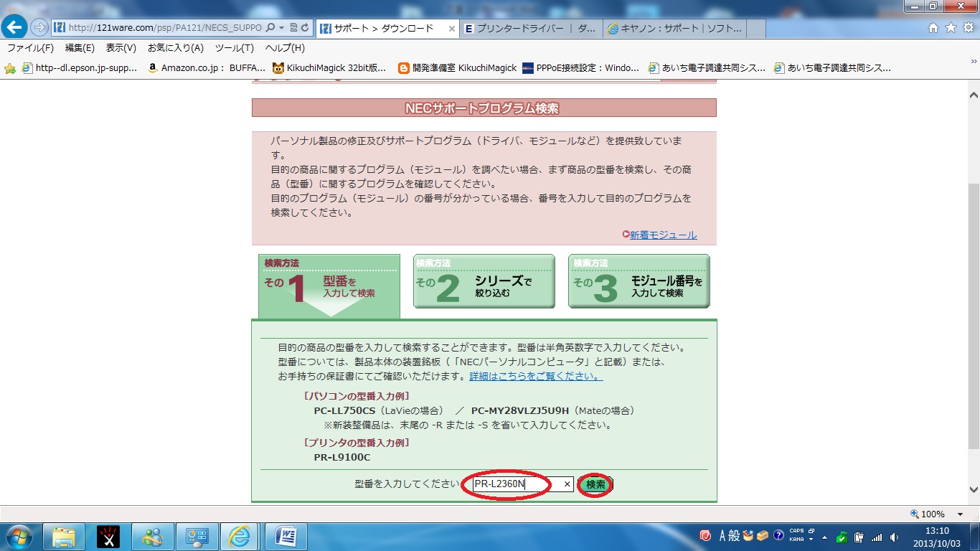Open the remote desktop taskbar icon

coord(197,537)
